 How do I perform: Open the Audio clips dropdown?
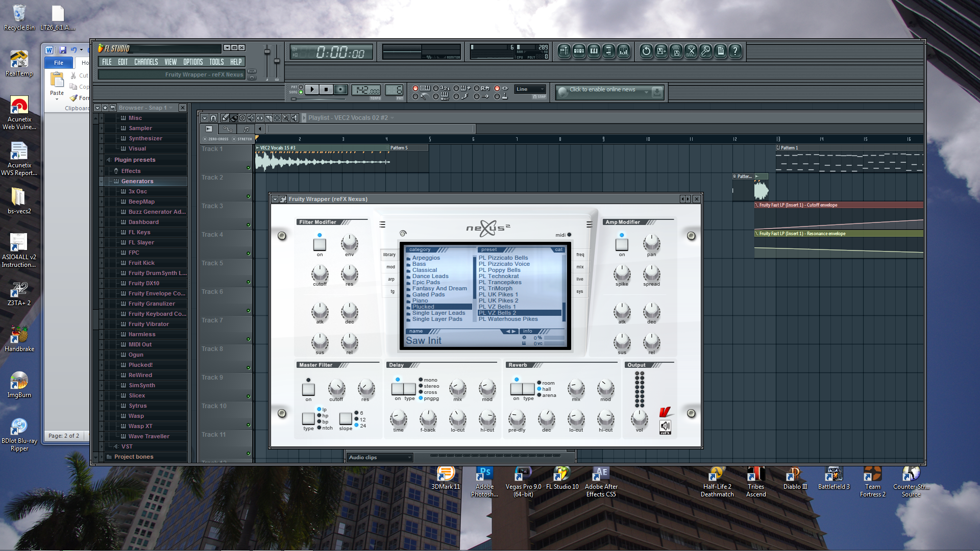tap(380, 458)
